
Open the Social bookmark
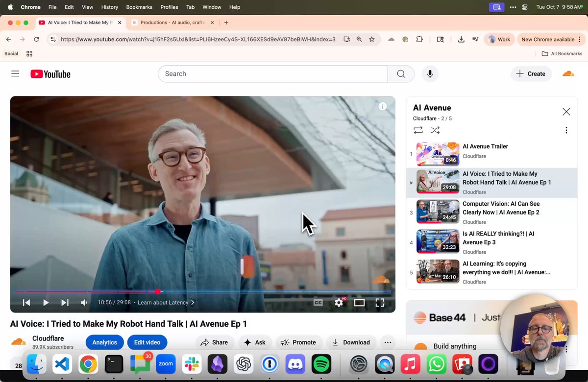pyautogui.click(x=11, y=53)
